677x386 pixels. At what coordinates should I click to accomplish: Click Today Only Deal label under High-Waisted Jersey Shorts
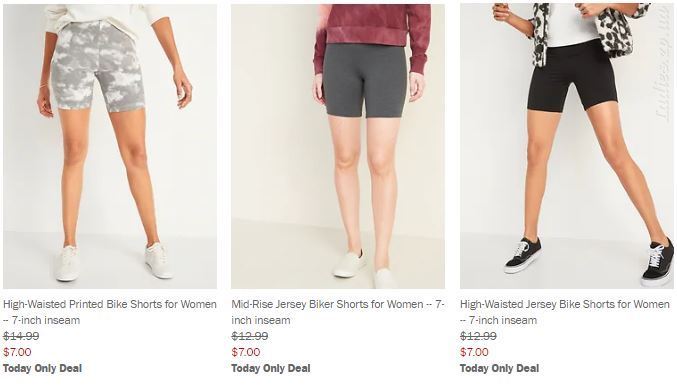click(500, 368)
